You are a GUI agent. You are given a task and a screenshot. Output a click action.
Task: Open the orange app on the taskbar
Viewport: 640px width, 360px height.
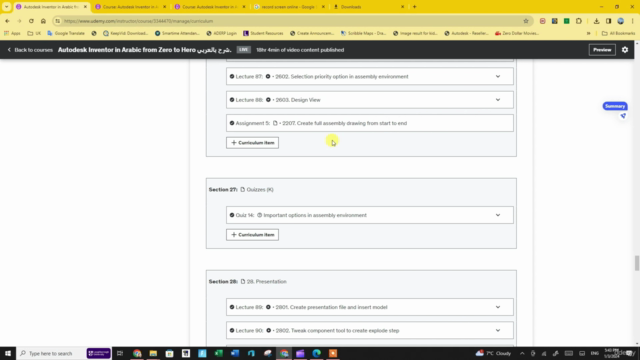tap(333, 353)
